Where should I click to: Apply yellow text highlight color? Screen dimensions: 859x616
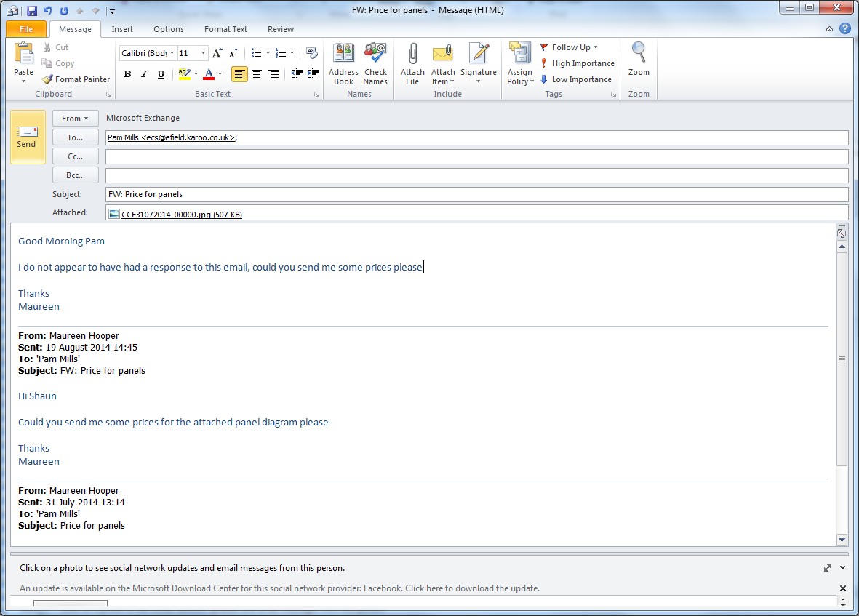coord(185,74)
